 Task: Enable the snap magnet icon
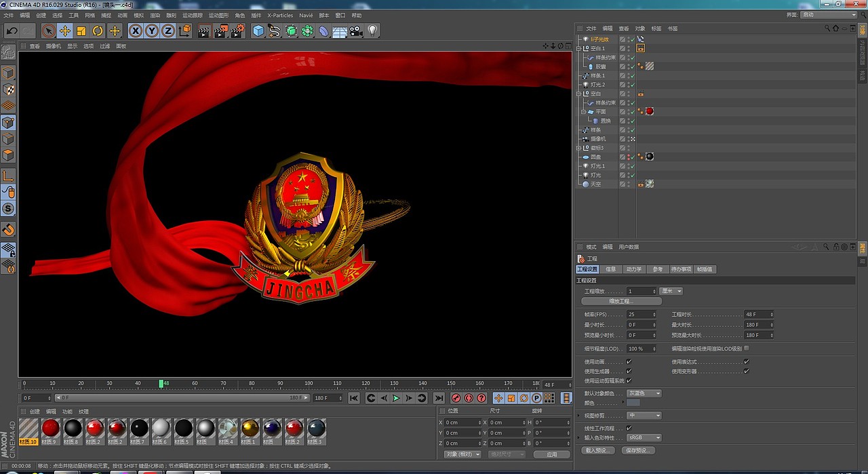pyautogui.click(x=8, y=229)
